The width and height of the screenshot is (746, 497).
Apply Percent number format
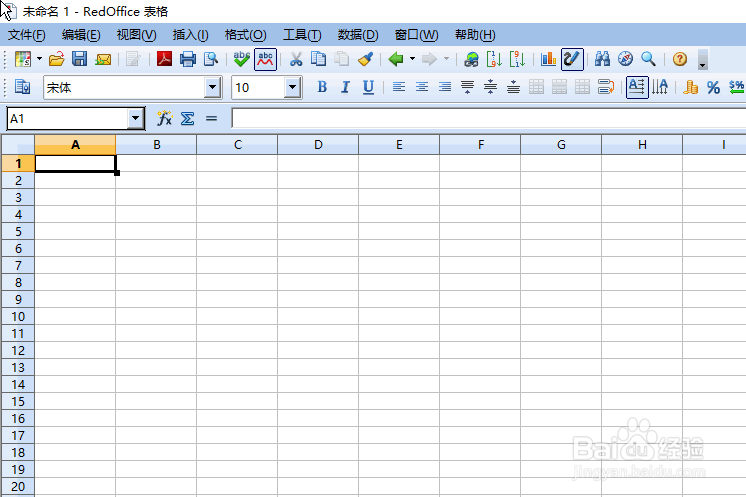(x=713, y=87)
